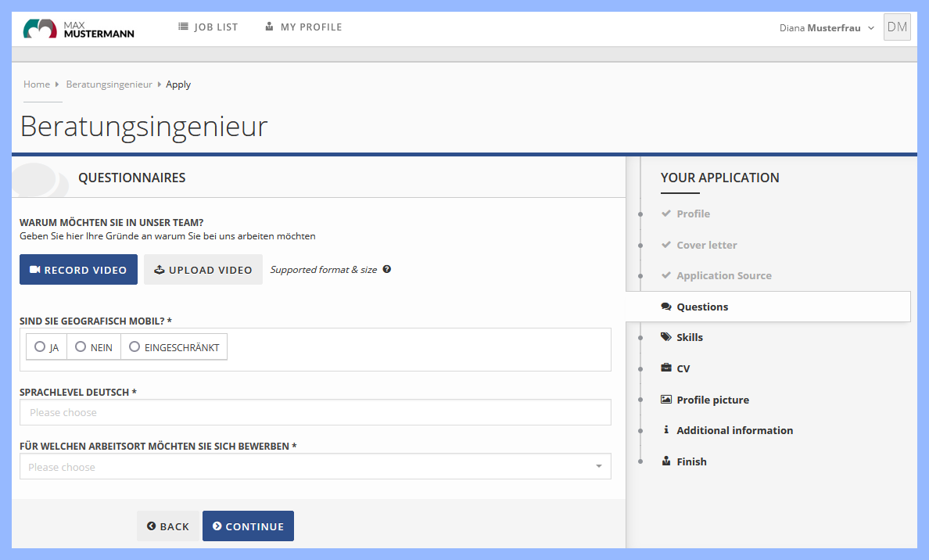Click the Additional information info icon
The image size is (929, 560).
665,430
